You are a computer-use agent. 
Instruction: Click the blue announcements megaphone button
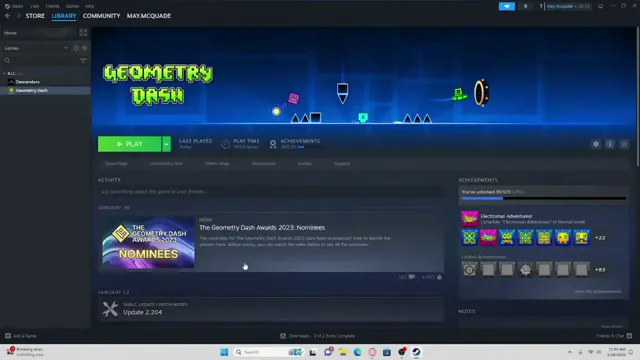pyautogui.click(x=507, y=6)
